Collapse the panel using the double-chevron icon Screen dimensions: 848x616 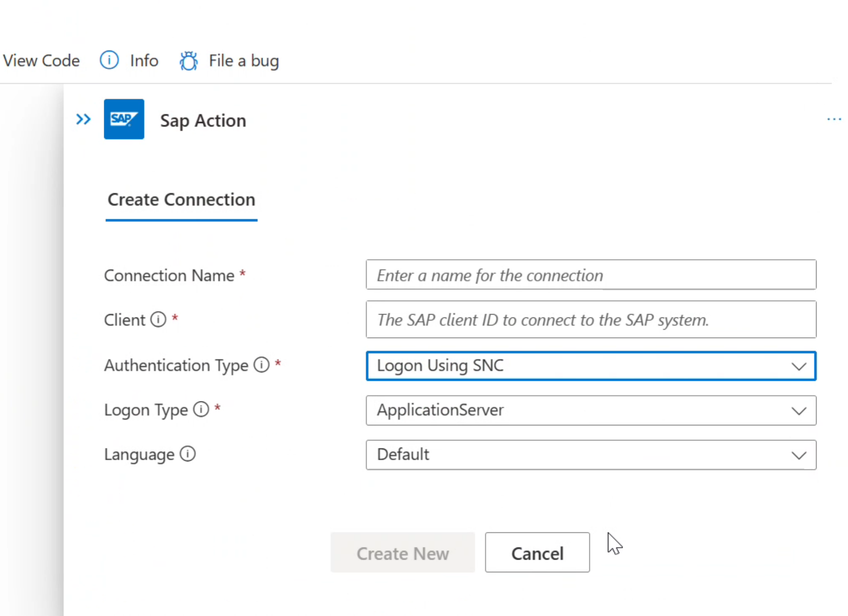click(x=83, y=119)
